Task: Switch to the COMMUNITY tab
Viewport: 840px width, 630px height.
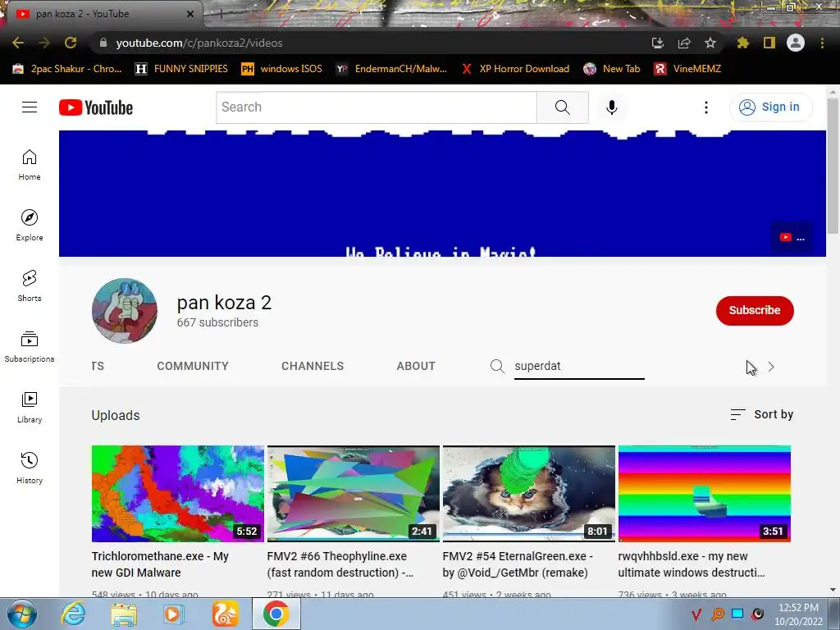Action: click(193, 367)
